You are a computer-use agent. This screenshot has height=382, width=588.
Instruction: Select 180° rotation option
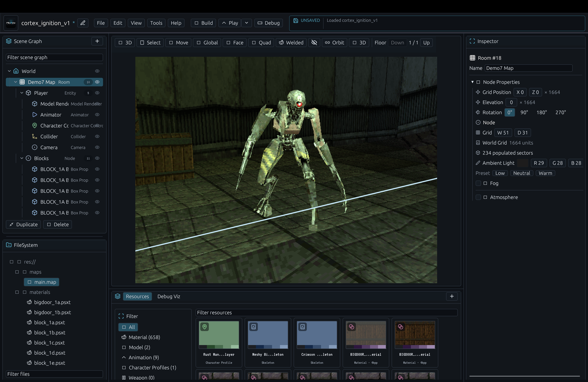(x=542, y=112)
